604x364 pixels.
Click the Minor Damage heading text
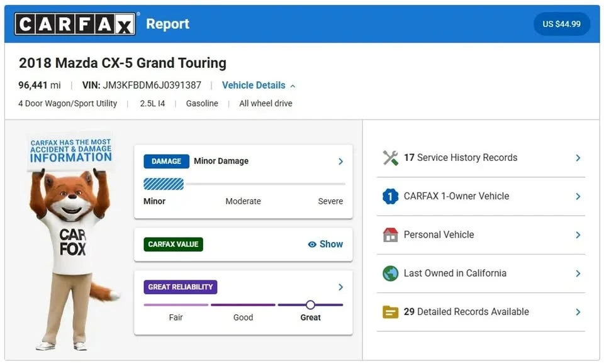(x=221, y=161)
